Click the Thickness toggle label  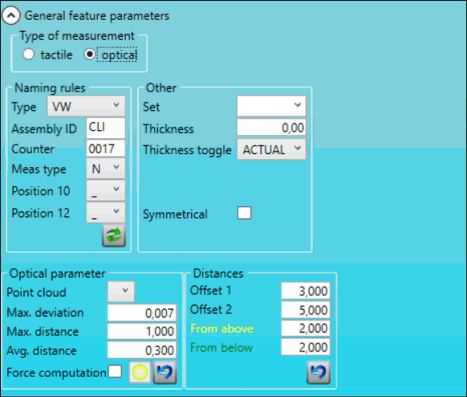[187, 150]
